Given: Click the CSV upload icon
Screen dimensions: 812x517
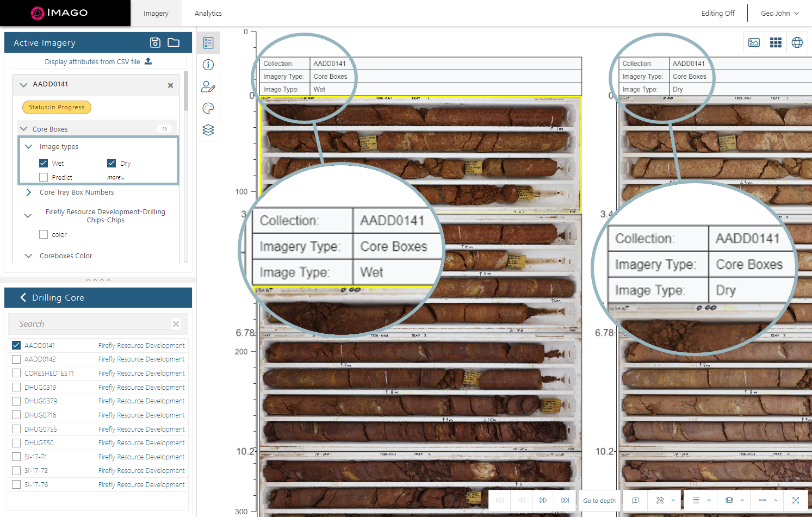Looking at the screenshot, I should [x=148, y=61].
